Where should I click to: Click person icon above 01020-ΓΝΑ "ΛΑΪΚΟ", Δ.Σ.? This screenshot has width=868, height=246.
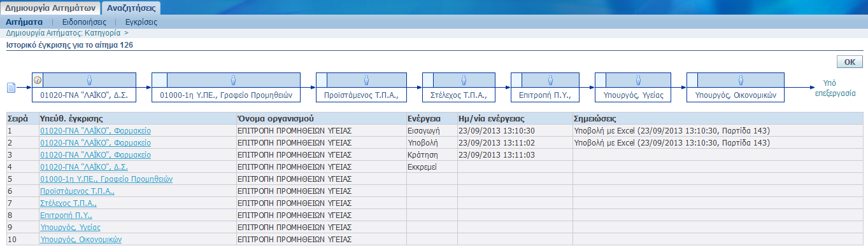89,80
